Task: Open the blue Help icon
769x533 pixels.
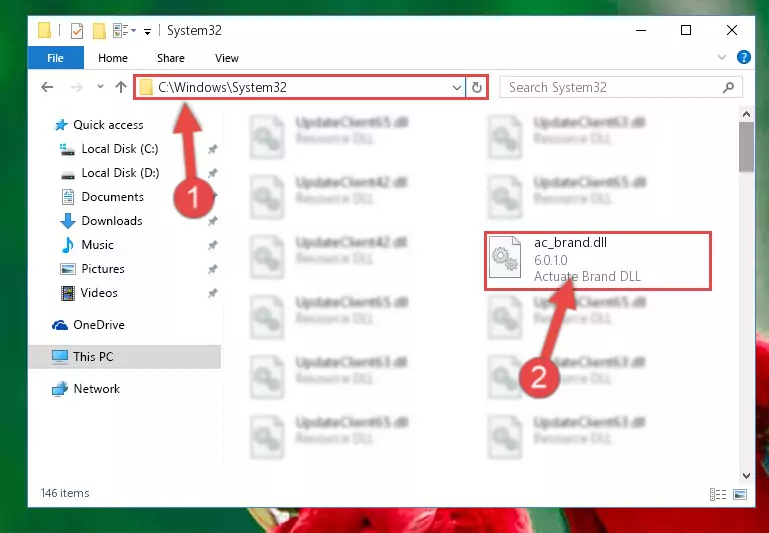Action: pyautogui.click(x=743, y=57)
